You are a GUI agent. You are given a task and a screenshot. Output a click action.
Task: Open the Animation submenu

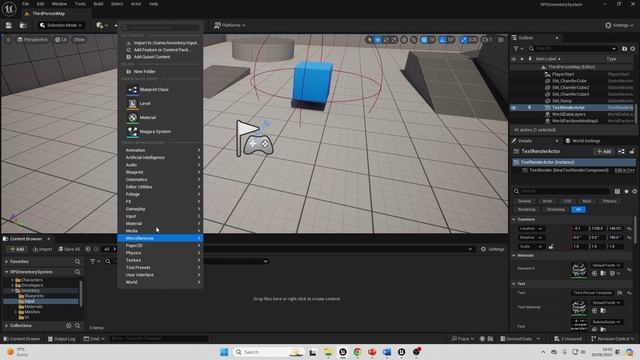(160, 150)
